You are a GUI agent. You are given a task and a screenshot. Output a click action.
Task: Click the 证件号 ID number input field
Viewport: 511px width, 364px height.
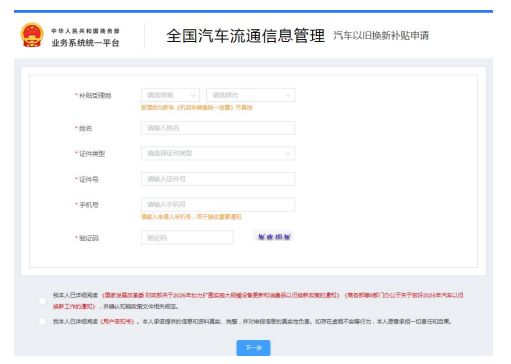click(x=218, y=179)
